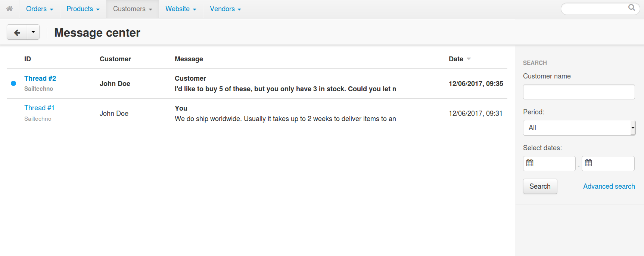Open the Website menu
The image size is (644, 256).
181,9
